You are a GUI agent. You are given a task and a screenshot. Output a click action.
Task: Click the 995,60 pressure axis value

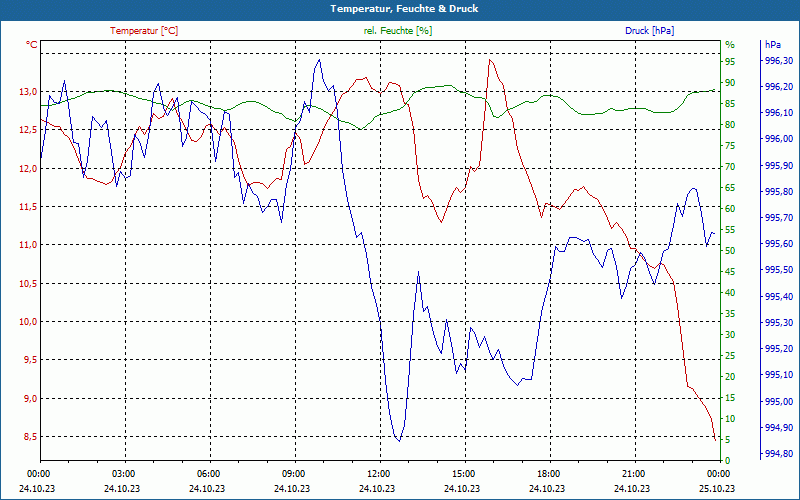point(779,244)
